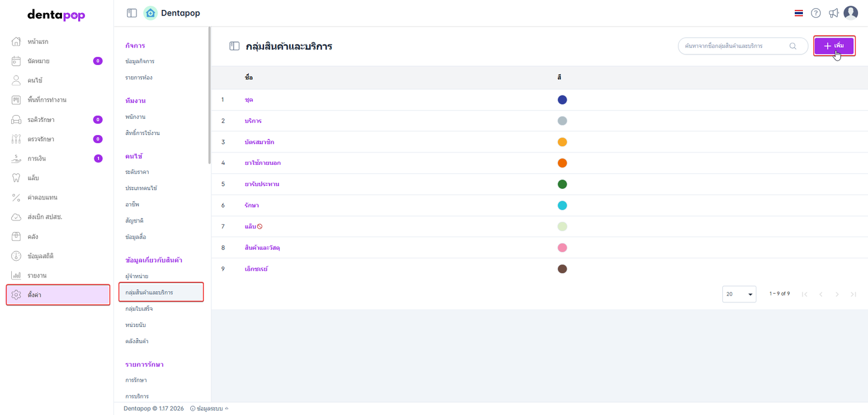Open rows-per-page dropdown showing 20
The height and width of the screenshot is (415, 868).
[x=739, y=294]
